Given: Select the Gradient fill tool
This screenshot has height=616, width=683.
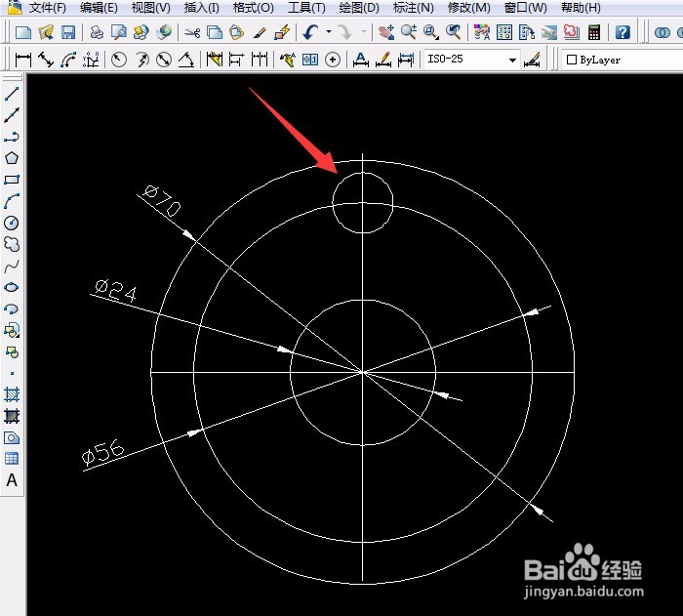Looking at the screenshot, I should tap(12, 416).
